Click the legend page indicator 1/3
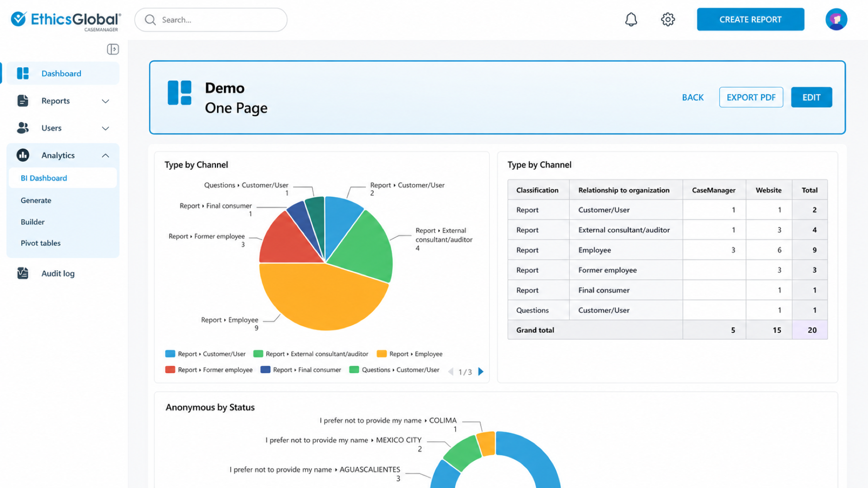Viewport: 868px width, 488px height. 465,372
